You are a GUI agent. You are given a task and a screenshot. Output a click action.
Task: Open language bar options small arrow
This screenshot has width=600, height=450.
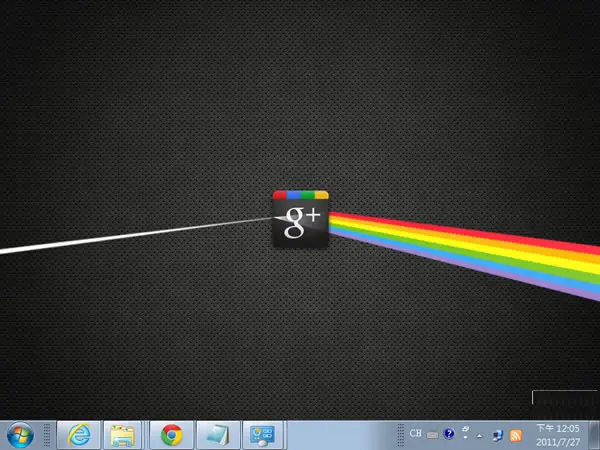coord(466,438)
